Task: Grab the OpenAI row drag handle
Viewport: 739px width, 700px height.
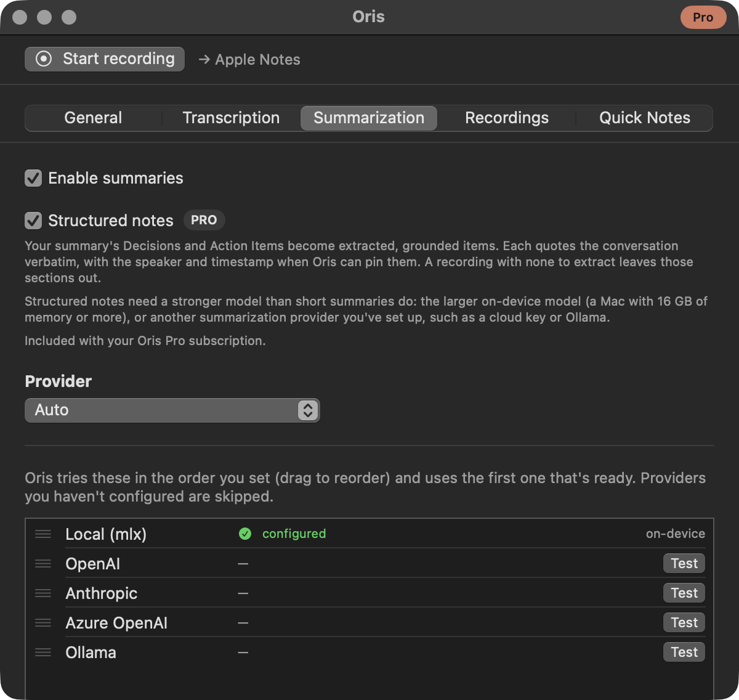Action: (x=43, y=563)
